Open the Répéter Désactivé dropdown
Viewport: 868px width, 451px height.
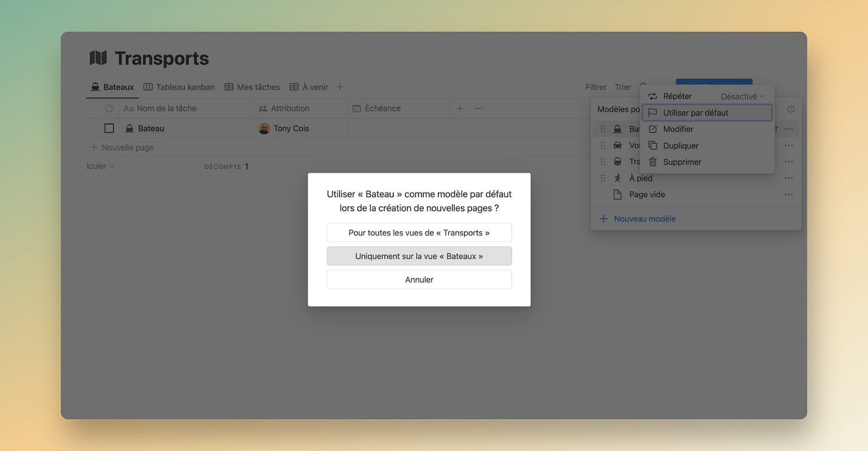(742, 96)
